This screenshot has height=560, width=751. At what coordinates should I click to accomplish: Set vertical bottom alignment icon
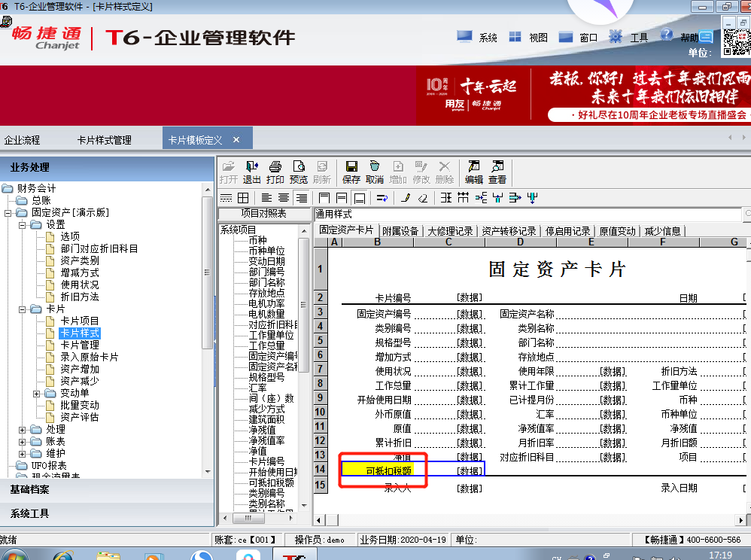coord(359,198)
